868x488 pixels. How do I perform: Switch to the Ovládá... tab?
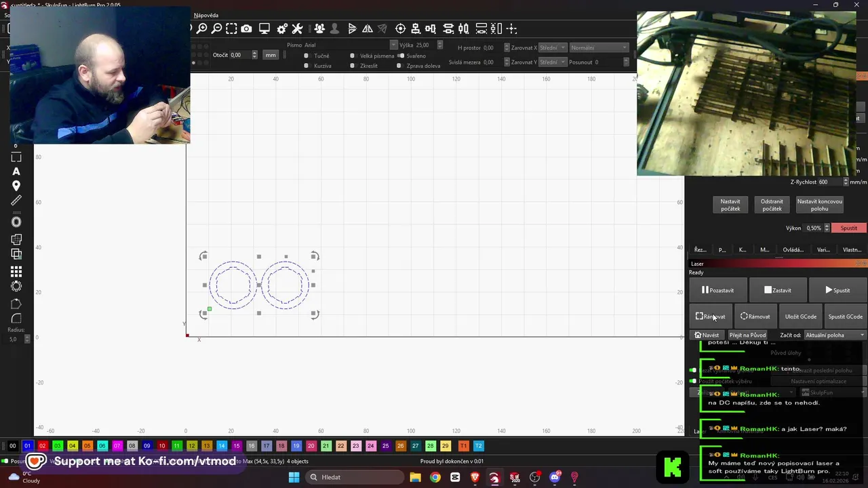click(x=793, y=249)
